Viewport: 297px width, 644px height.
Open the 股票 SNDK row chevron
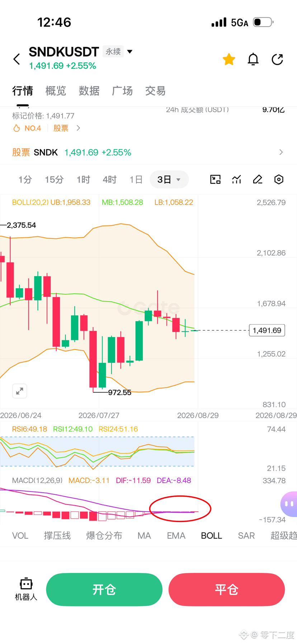pyautogui.click(x=281, y=152)
